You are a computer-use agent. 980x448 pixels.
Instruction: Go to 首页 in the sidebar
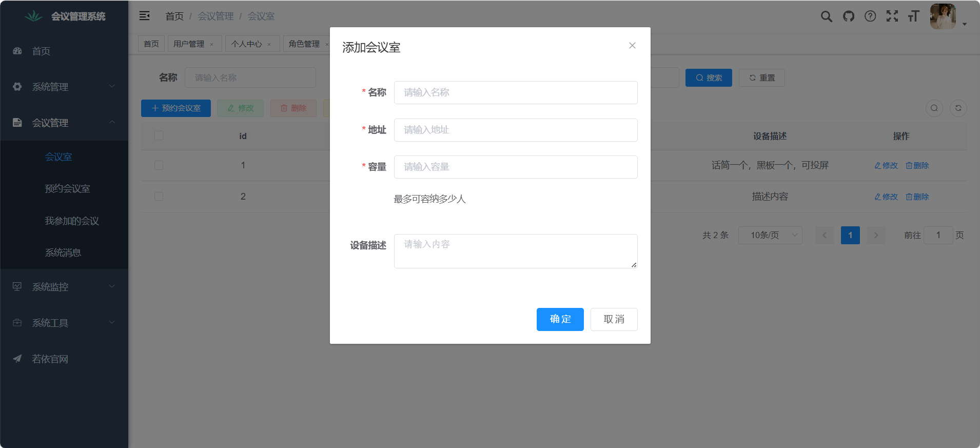click(x=64, y=51)
